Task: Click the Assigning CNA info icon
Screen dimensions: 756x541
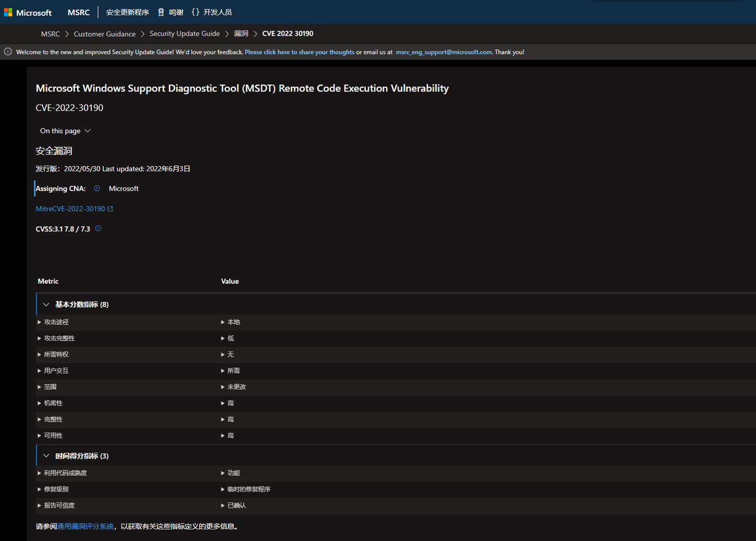Action: point(97,188)
